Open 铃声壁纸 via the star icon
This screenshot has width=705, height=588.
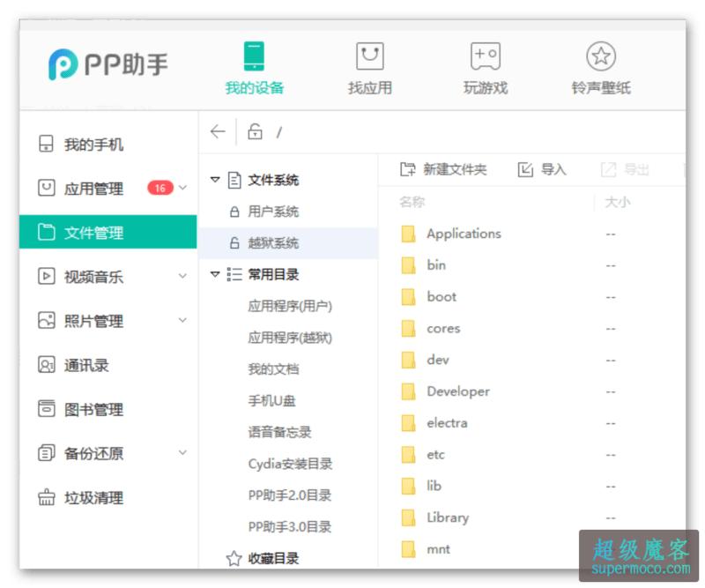(x=599, y=56)
